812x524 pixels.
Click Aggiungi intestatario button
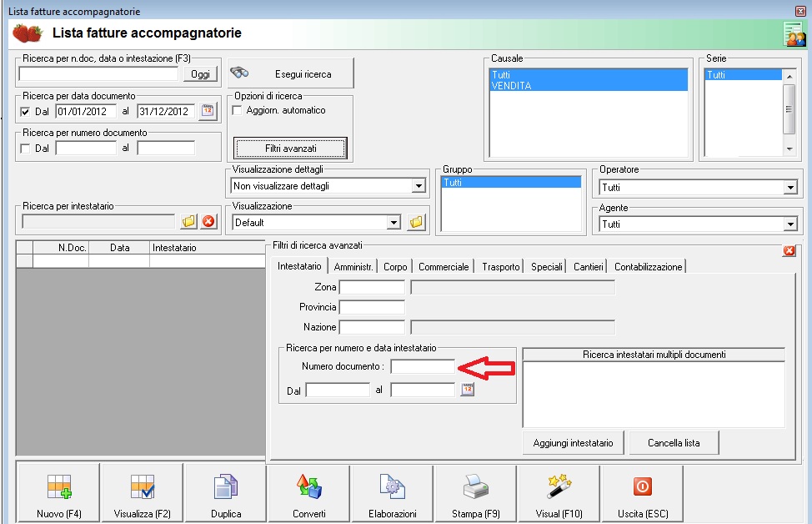pos(573,443)
